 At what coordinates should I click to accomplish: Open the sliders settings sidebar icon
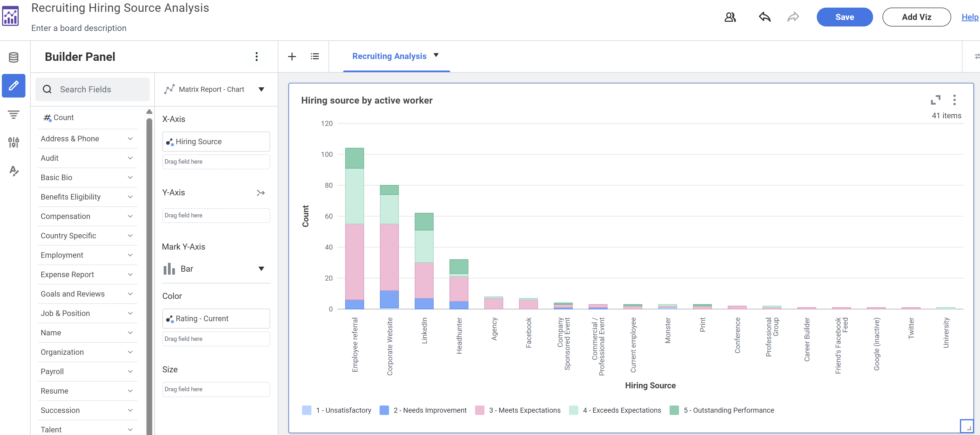click(14, 142)
